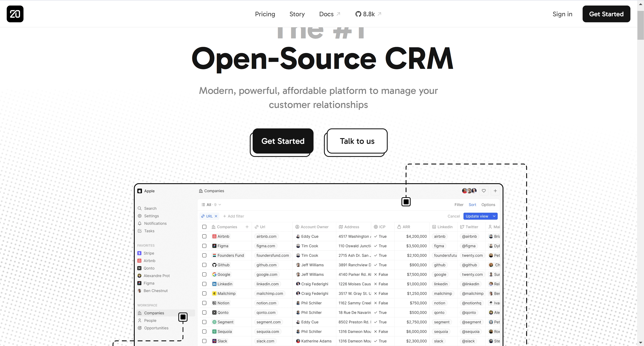Viewport: 644px width, 346px height.
Task: Open the Options menu in the table toolbar
Action: pyautogui.click(x=488, y=205)
